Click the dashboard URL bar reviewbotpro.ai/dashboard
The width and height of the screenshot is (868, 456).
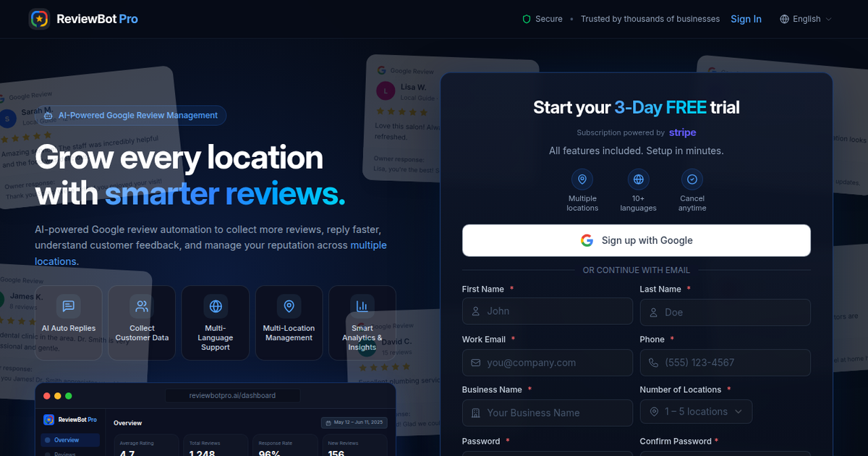pos(232,395)
